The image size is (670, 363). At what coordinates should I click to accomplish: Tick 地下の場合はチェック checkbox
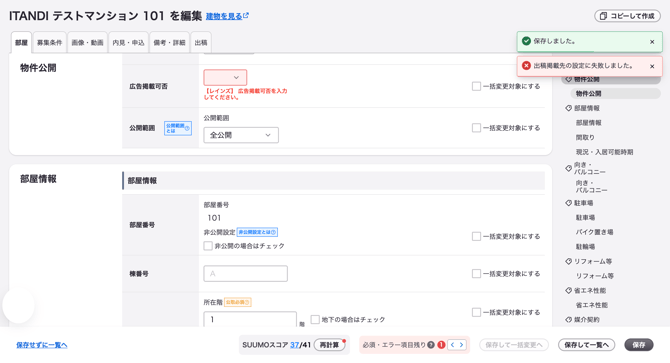pyautogui.click(x=315, y=319)
